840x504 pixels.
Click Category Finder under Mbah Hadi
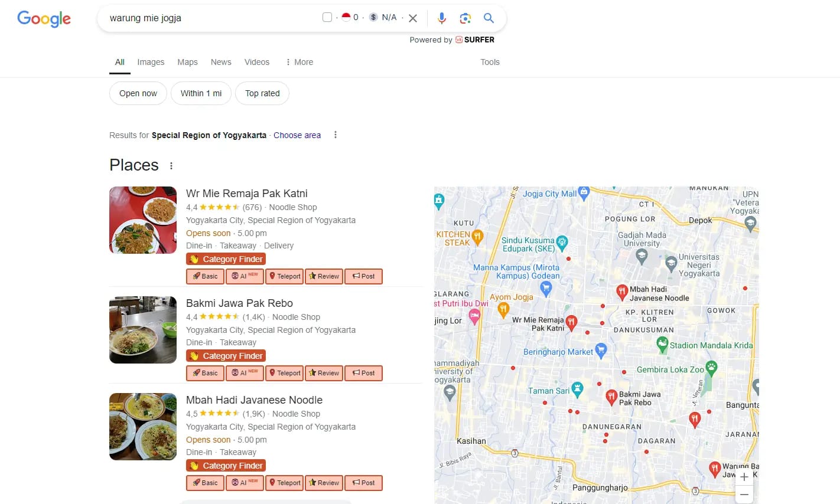tap(226, 466)
